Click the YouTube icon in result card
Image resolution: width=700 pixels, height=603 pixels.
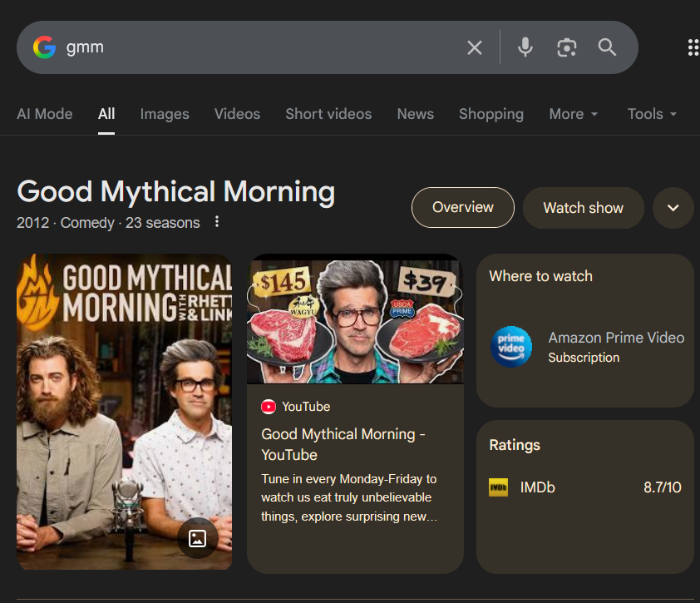tap(269, 407)
